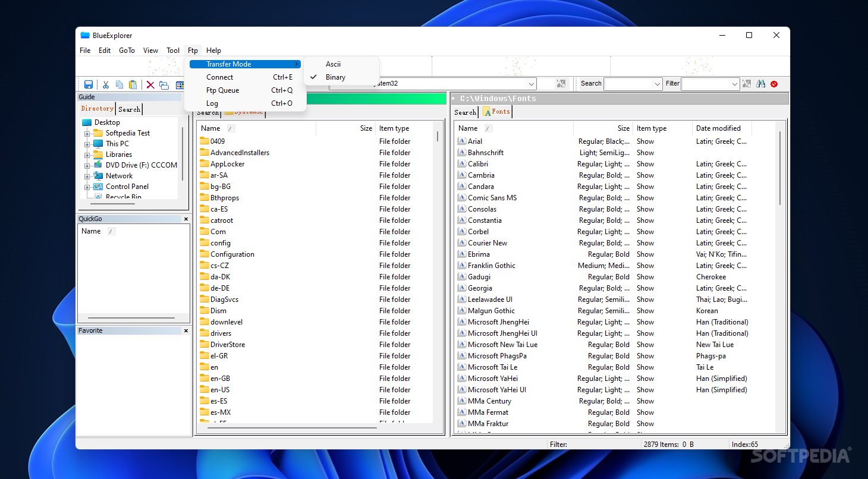Image resolution: width=868 pixels, height=479 pixels.
Task: Click the red stop icon in toolbar
Action: (x=774, y=84)
